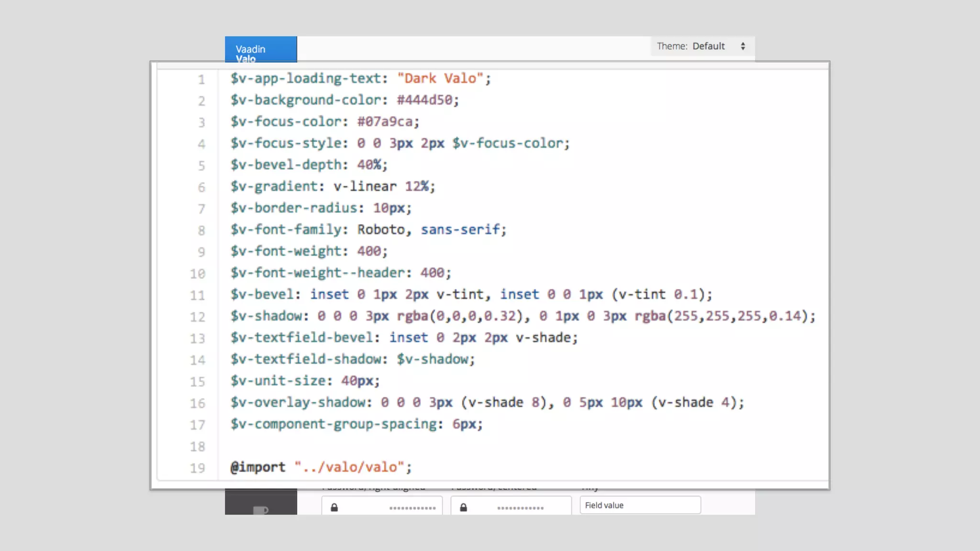Screen dimensions: 980x551
Task: Click the "../valo/valo" import path string
Action: tap(349, 467)
